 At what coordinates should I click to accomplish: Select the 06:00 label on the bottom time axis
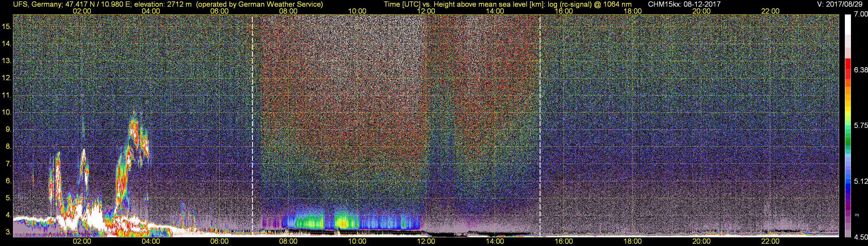[x=219, y=241]
